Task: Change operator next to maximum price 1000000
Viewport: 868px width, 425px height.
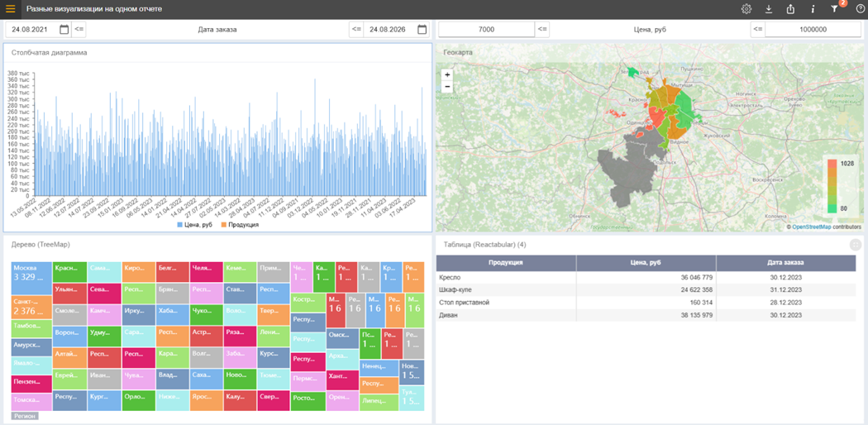Action: tap(758, 29)
